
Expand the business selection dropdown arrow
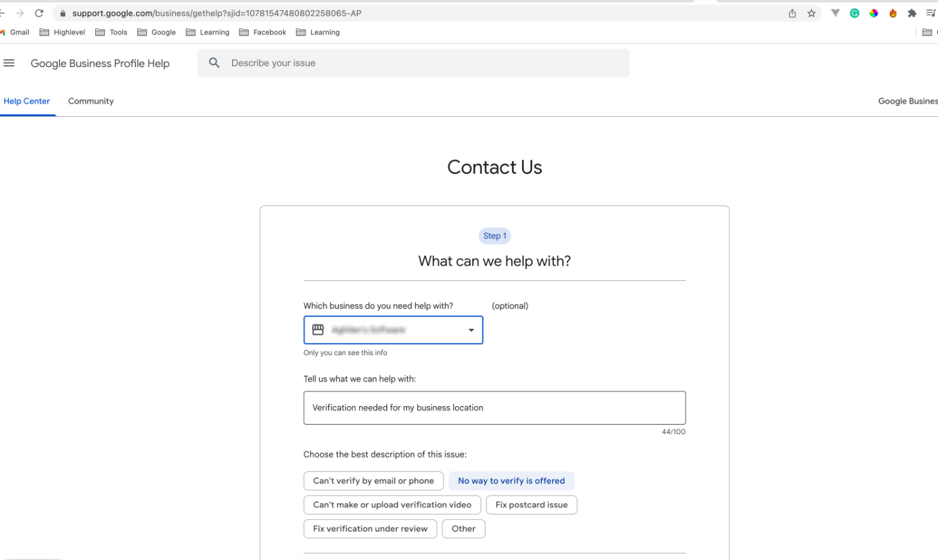(471, 330)
